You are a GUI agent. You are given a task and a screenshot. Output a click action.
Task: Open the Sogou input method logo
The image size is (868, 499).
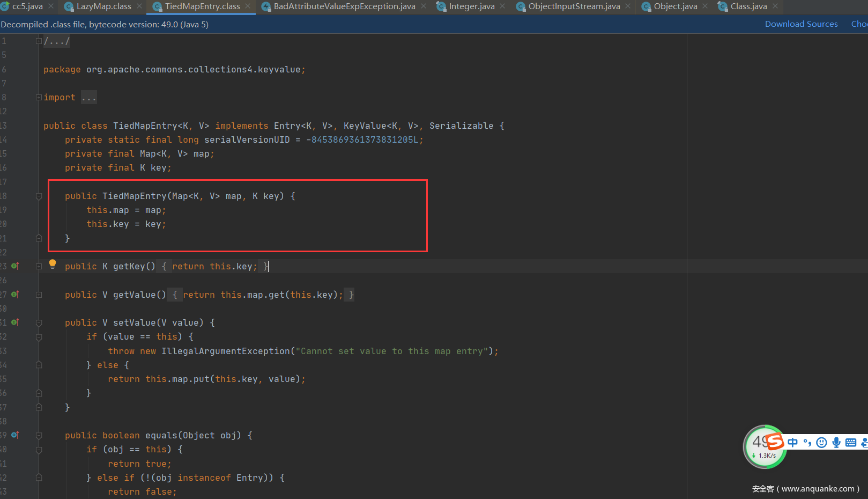[x=775, y=442]
